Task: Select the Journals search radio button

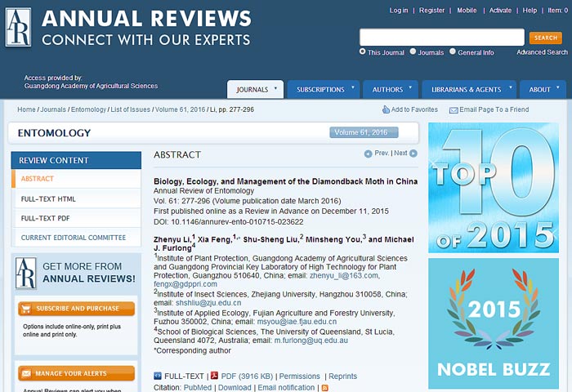Action: pyautogui.click(x=413, y=52)
